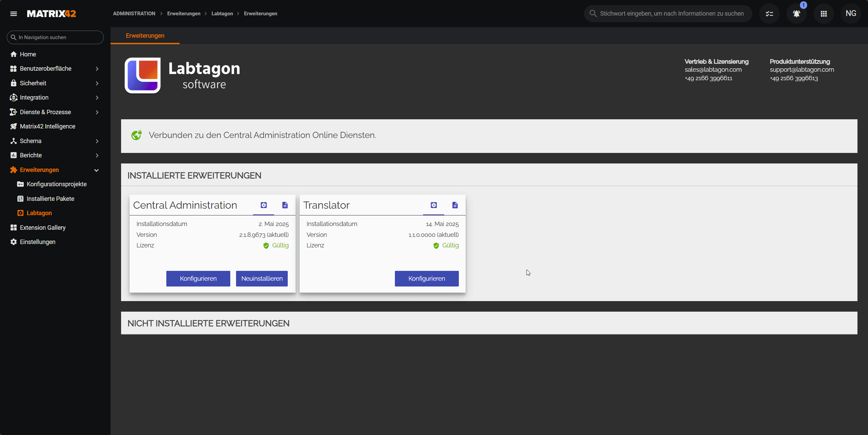Expand the Sicherheit chevron
Image resolution: width=868 pixels, height=435 pixels.
(97, 83)
